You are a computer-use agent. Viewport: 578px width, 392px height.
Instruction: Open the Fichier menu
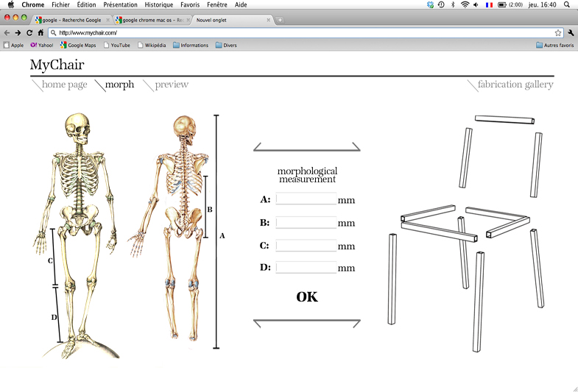60,5
